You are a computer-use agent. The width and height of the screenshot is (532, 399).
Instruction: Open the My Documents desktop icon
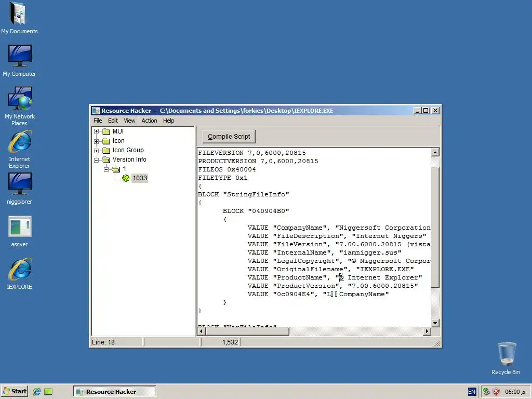pyautogui.click(x=19, y=18)
